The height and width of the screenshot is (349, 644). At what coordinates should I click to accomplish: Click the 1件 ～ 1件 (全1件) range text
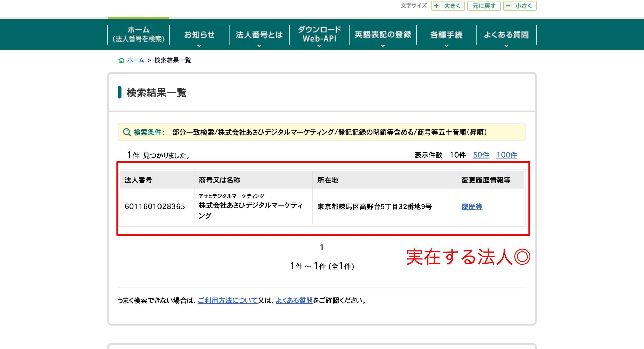pos(322,266)
